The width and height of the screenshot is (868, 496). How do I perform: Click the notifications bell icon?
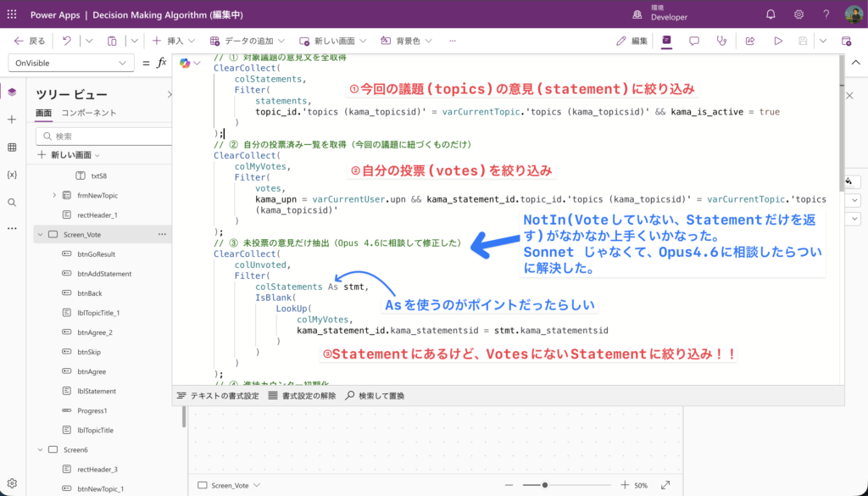click(771, 14)
